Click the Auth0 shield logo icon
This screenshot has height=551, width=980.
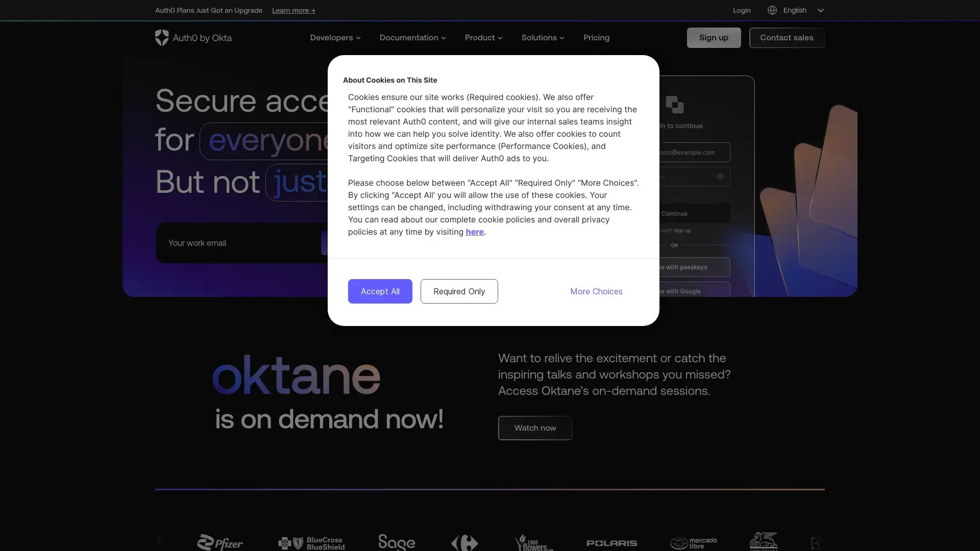coord(162,38)
